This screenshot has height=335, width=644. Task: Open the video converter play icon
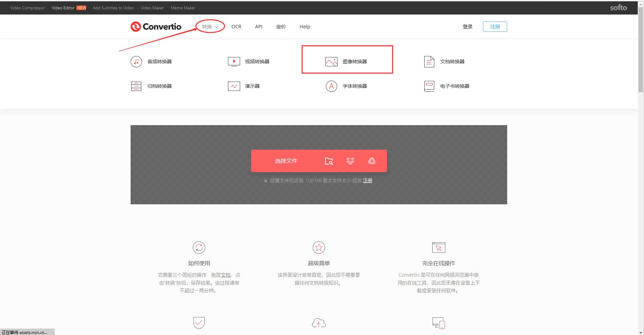point(234,62)
